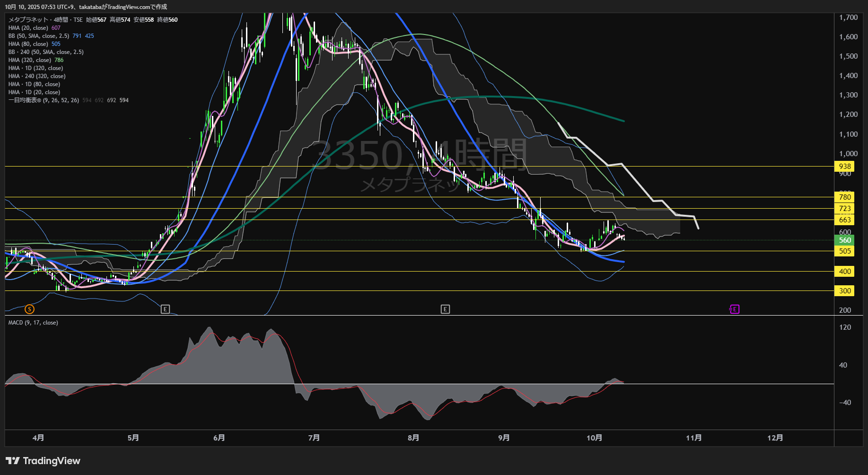
Task: Click the purple upcoming earnings E marker
Action: 734,309
